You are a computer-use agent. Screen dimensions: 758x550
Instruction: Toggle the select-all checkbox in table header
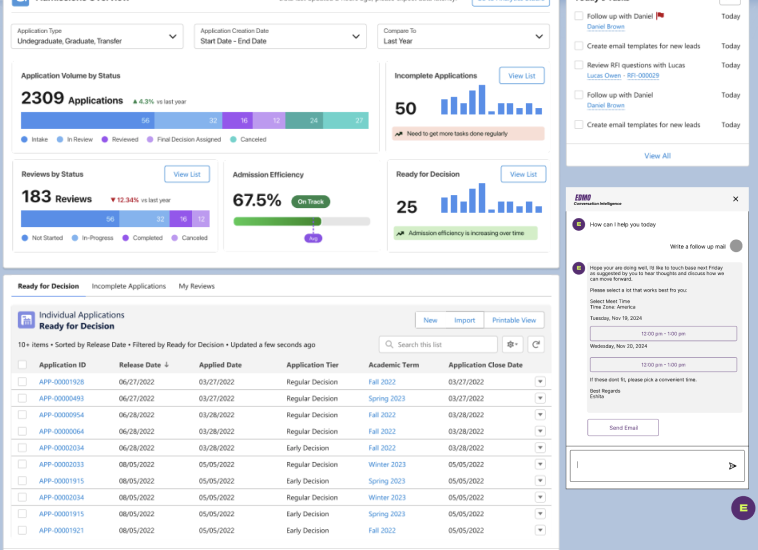[x=22, y=365]
